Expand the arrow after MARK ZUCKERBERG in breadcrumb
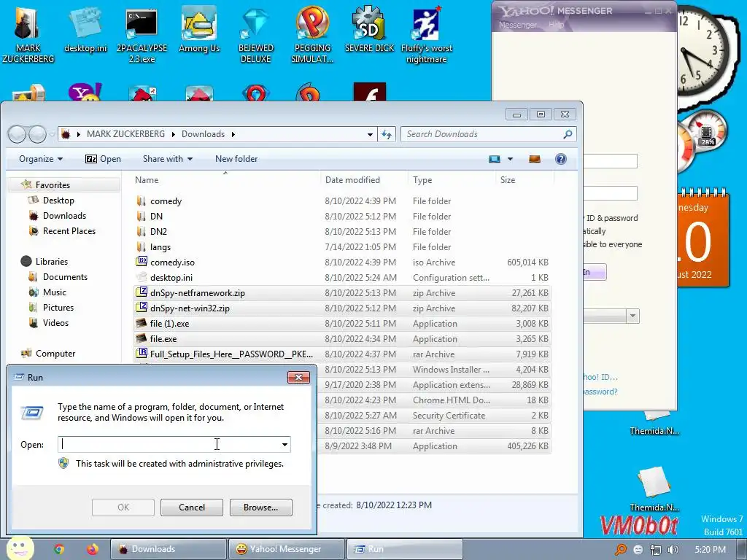This screenshot has width=747, height=560. click(x=174, y=134)
